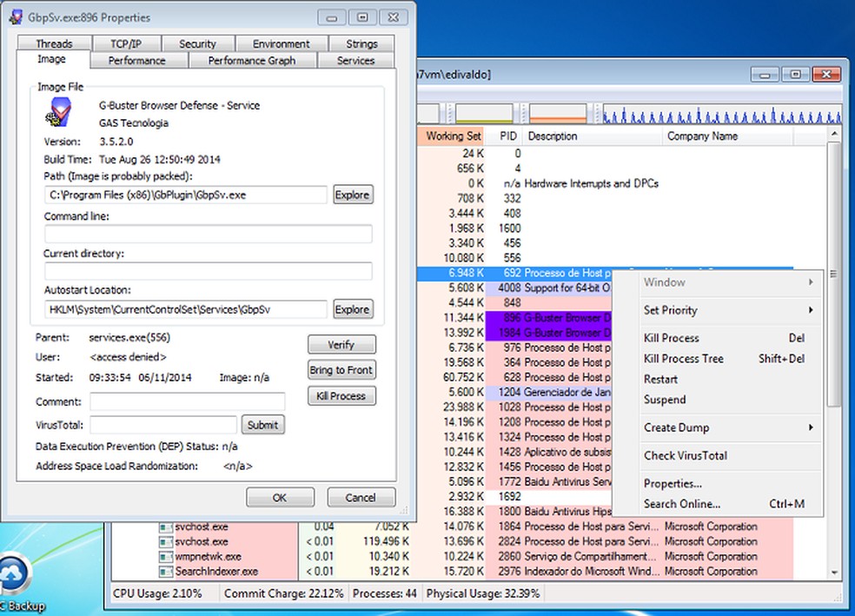Click inside the VirusTotal input field
The width and height of the screenshot is (855, 616).
[x=162, y=424]
